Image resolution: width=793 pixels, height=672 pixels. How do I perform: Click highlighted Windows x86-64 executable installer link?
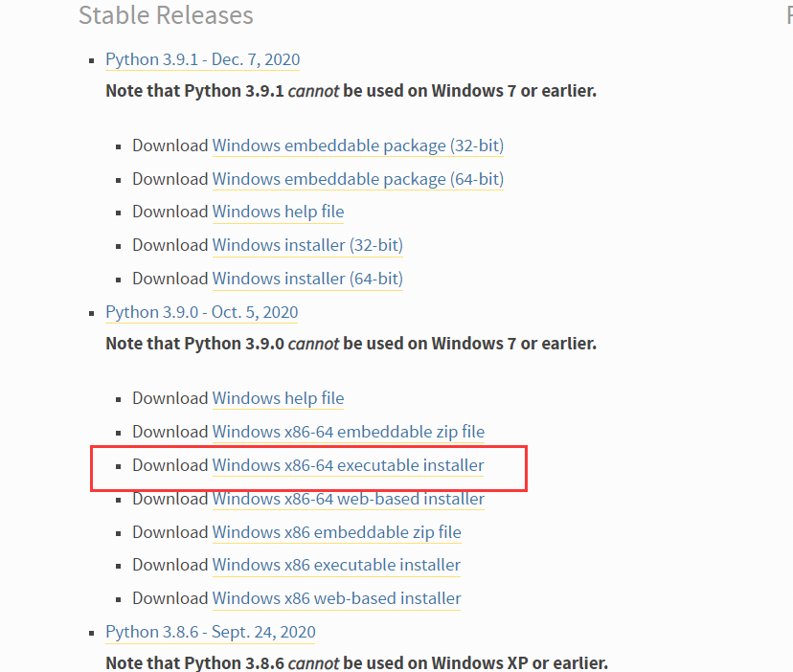point(348,465)
